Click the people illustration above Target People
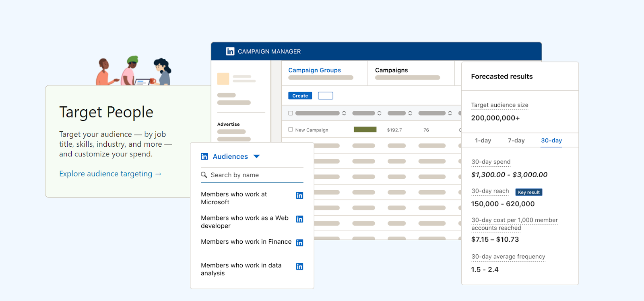 coord(133,71)
